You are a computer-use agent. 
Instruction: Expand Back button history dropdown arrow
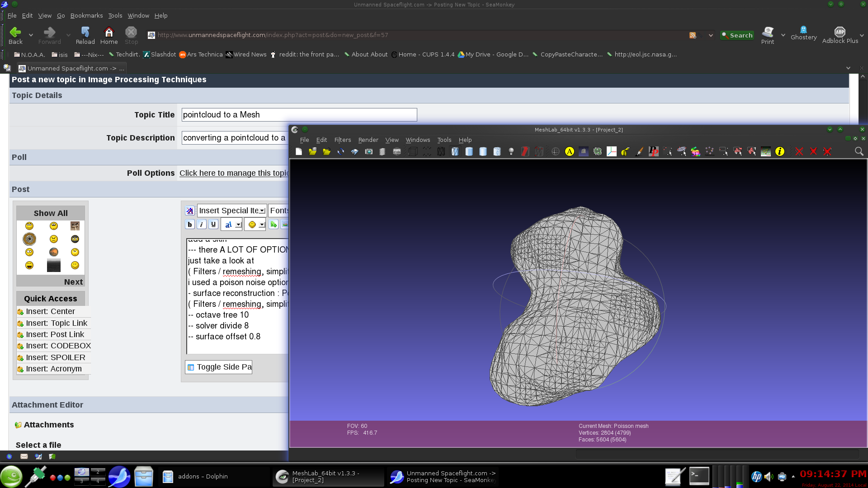pyautogui.click(x=31, y=35)
